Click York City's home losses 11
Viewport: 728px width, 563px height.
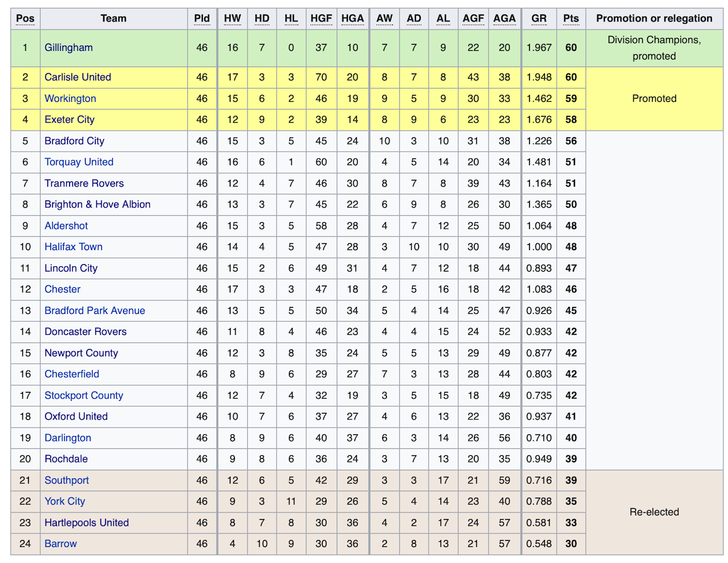pos(291,501)
